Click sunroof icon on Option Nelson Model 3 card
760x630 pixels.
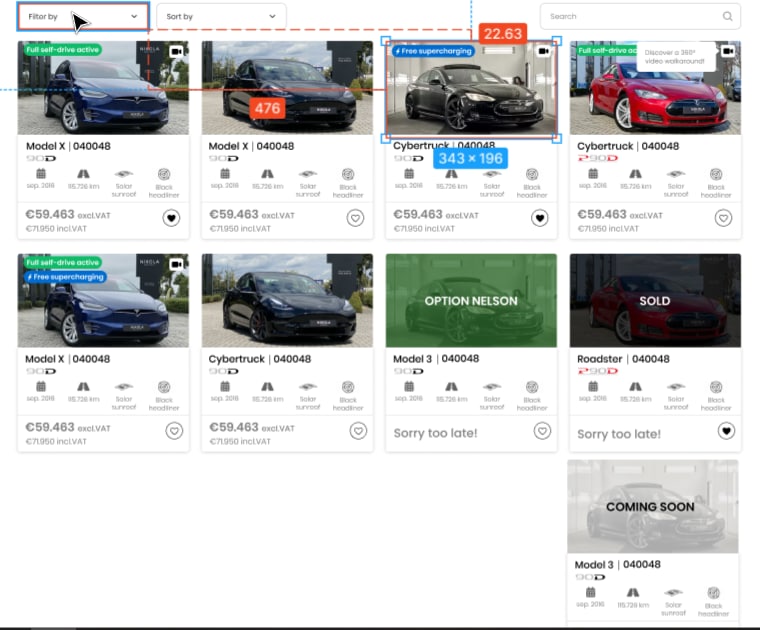tap(491, 386)
